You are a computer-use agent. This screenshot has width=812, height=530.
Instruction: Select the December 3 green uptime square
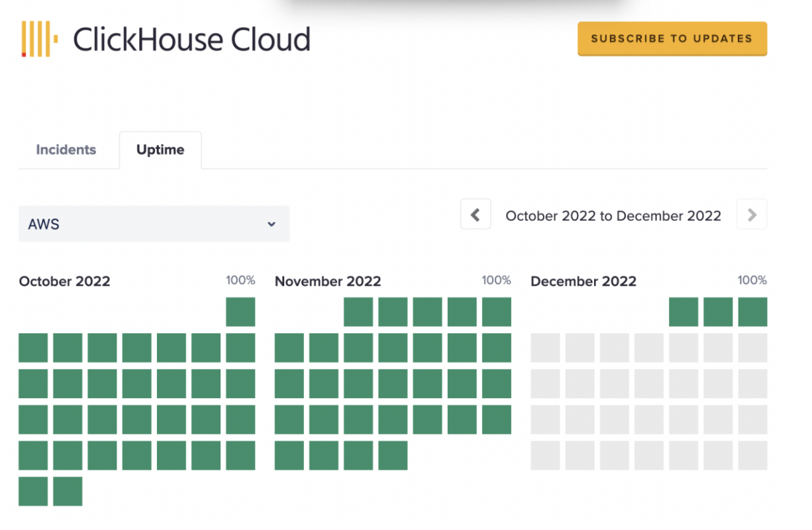[x=752, y=312]
